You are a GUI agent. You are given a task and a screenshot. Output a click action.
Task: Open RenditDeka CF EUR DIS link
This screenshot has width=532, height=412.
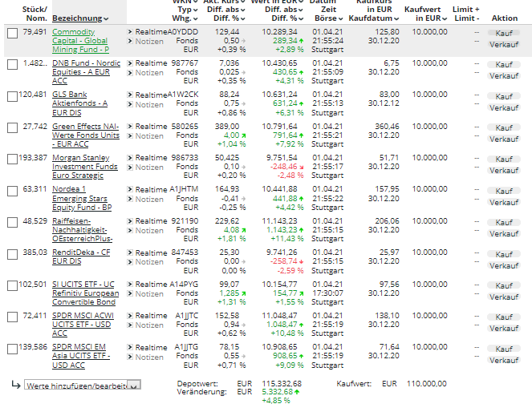tap(81, 256)
